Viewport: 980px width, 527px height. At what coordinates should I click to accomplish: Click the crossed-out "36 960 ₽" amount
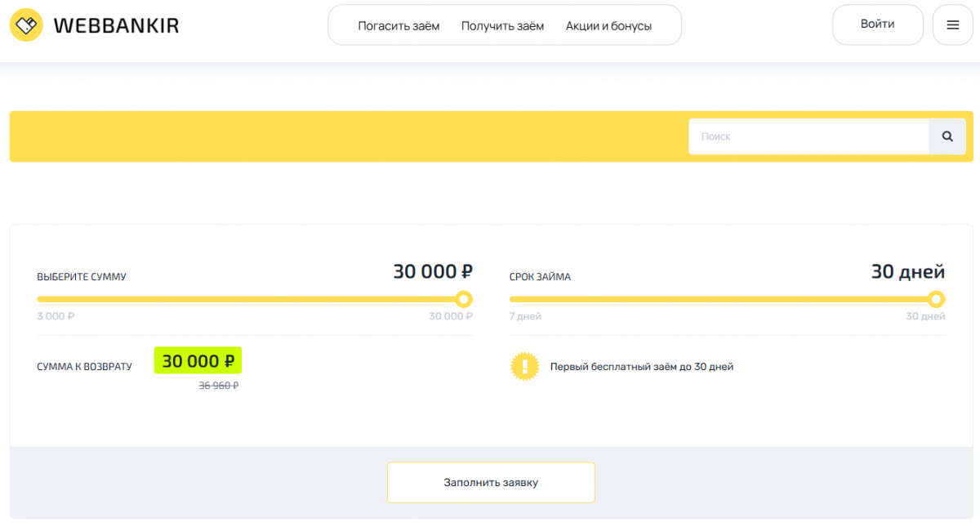click(218, 386)
